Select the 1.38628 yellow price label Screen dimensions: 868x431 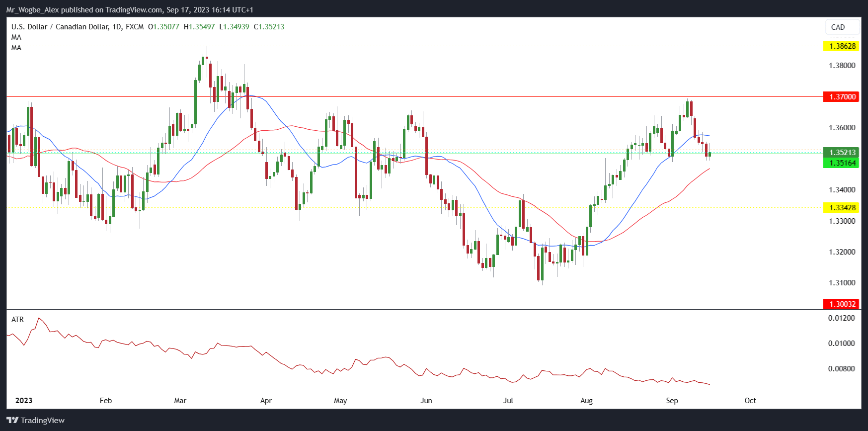(841, 46)
